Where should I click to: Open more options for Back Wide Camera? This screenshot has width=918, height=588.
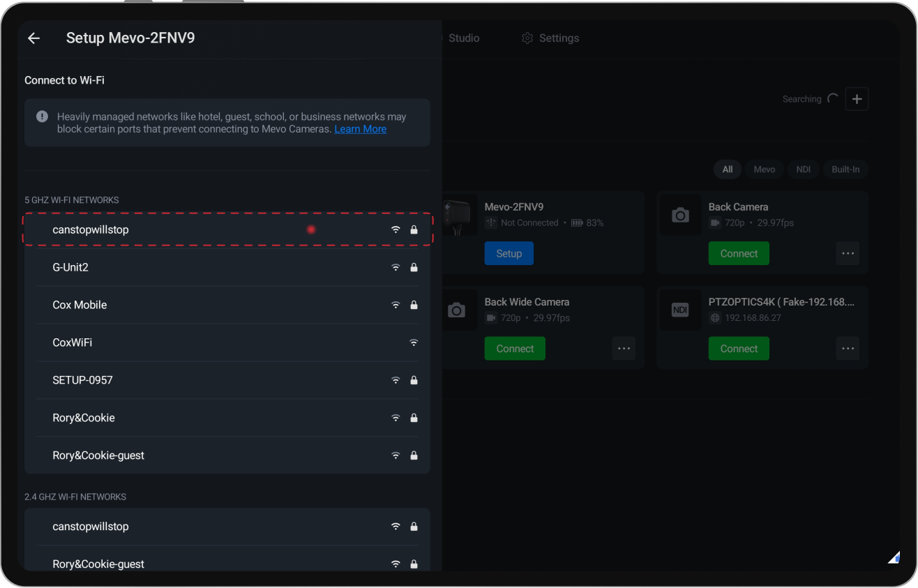pos(624,349)
